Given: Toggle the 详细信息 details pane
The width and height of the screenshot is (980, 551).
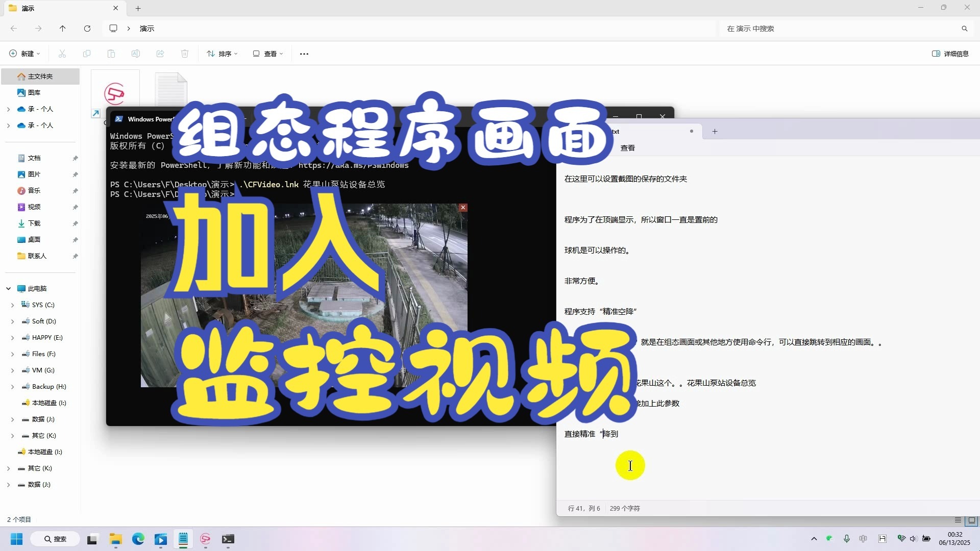Looking at the screenshot, I should pos(950,54).
